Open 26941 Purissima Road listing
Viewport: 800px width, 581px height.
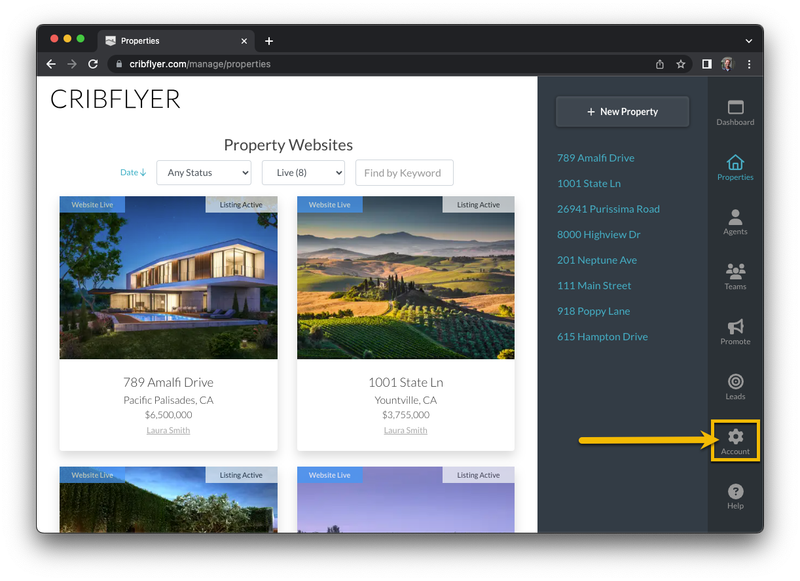pyautogui.click(x=608, y=209)
